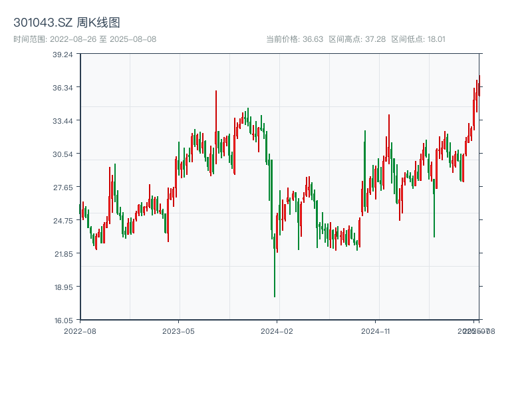Click the x-axis label 2022-08
Image resolution: width=532 pixels, height=399 pixels.
point(80,331)
